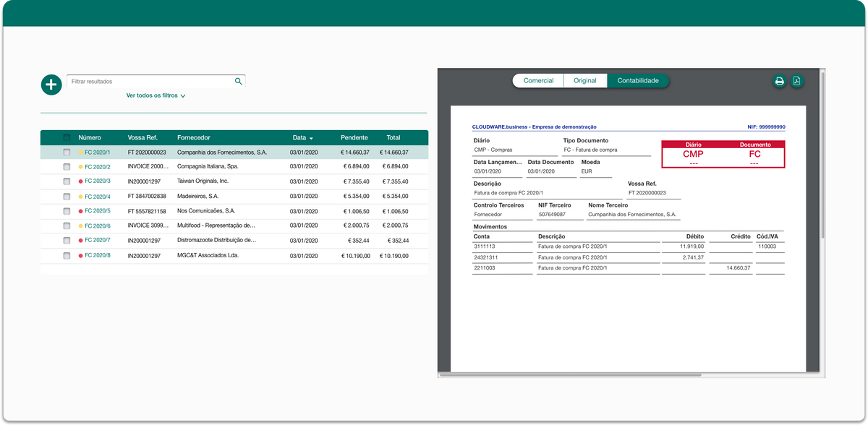Click the yellow status dot of FC 2020/6
The image size is (868, 425).
coord(81,226)
